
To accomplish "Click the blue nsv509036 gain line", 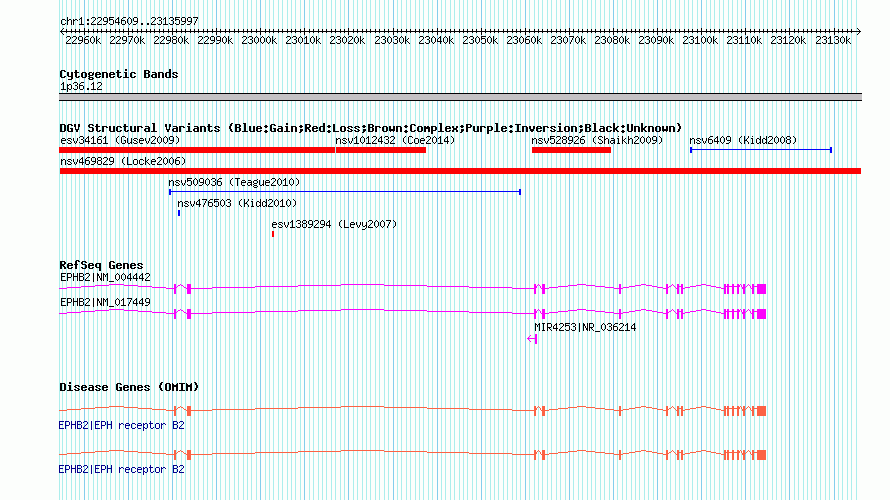I will click(345, 192).
